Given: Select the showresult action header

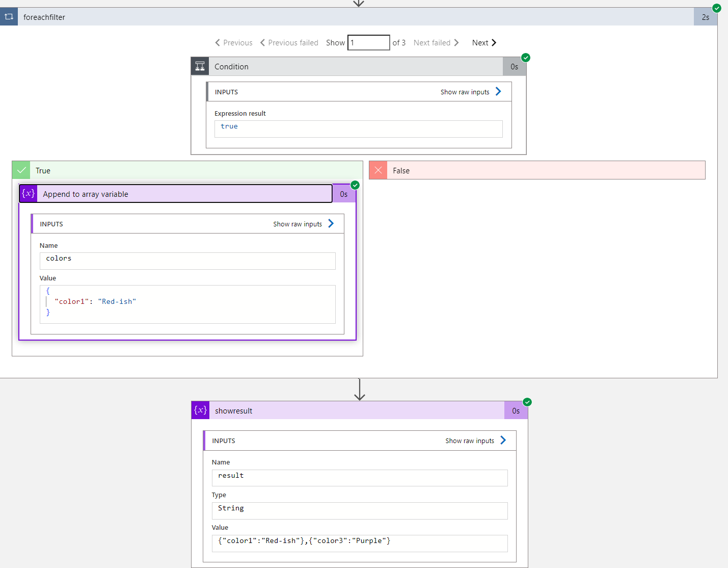Looking at the screenshot, I should pyautogui.click(x=352, y=410).
